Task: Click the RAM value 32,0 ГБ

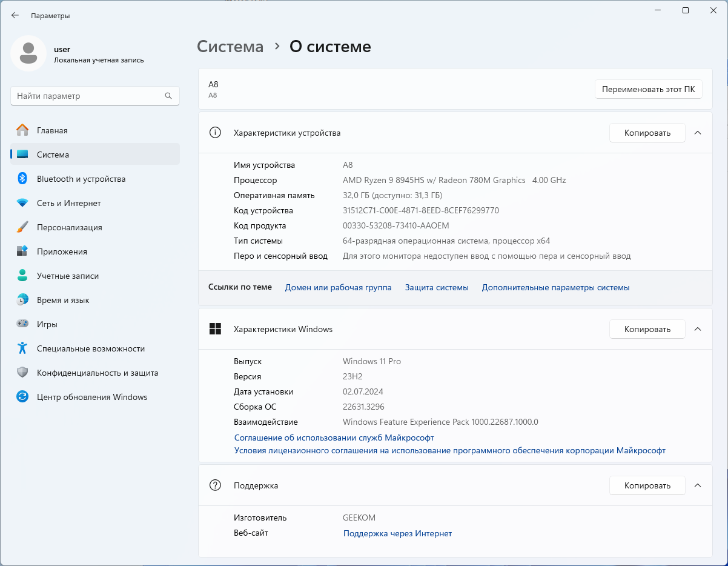Action: (392, 195)
